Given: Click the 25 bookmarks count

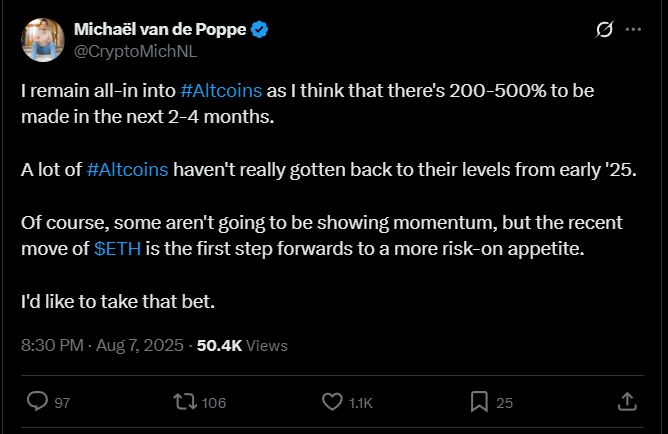Looking at the screenshot, I should point(504,403).
